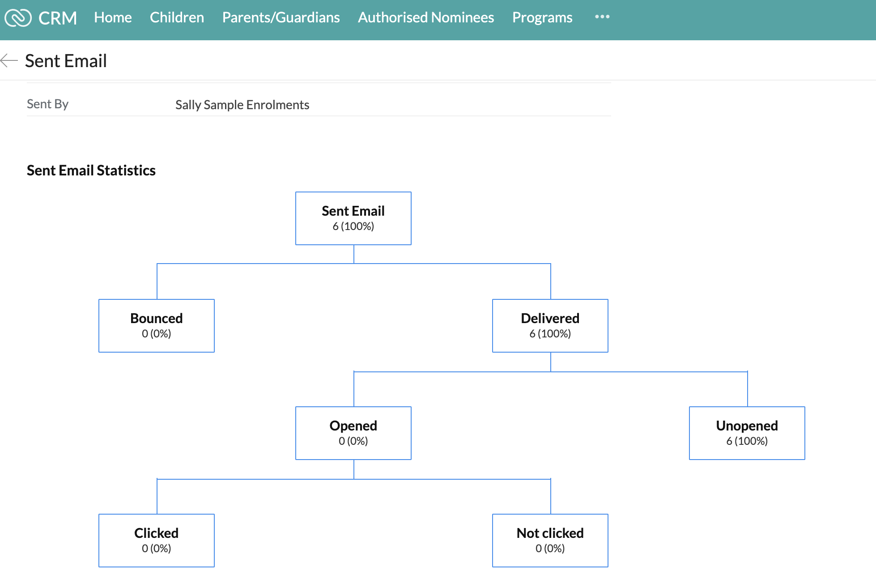Click the Clicked statistics box
876x588 pixels.
156,541
